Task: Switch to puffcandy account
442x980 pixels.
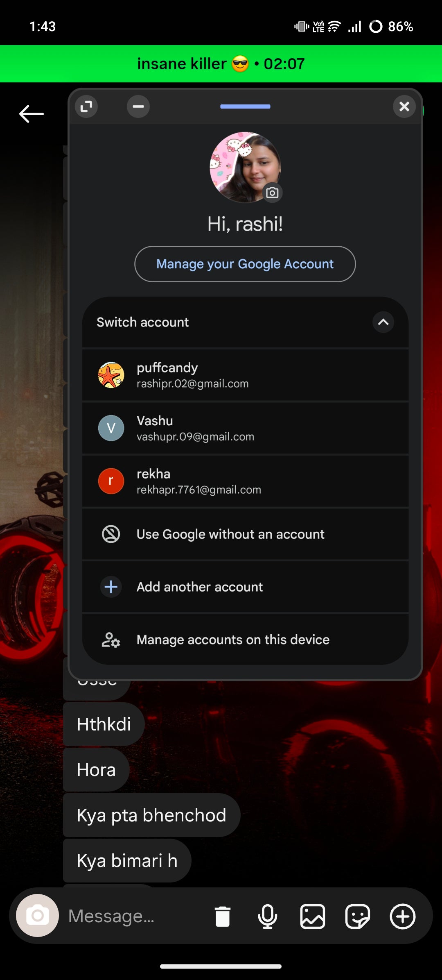Action: coord(245,375)
